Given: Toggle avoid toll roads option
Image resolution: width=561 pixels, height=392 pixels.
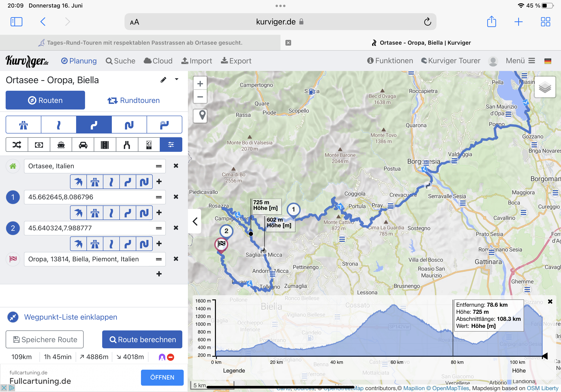Looking at the screenshot, I should coord(39,145).
